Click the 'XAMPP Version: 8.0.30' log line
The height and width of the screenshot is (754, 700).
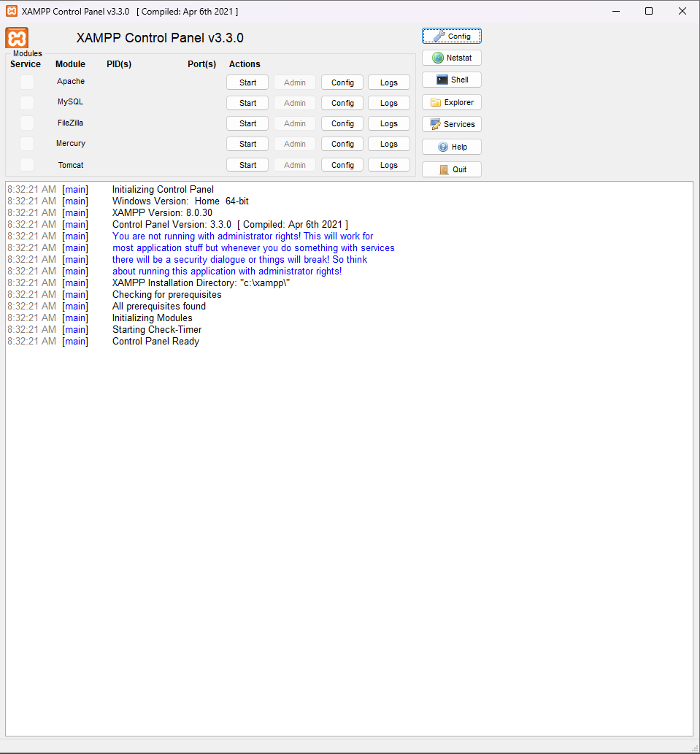[162, 212]
